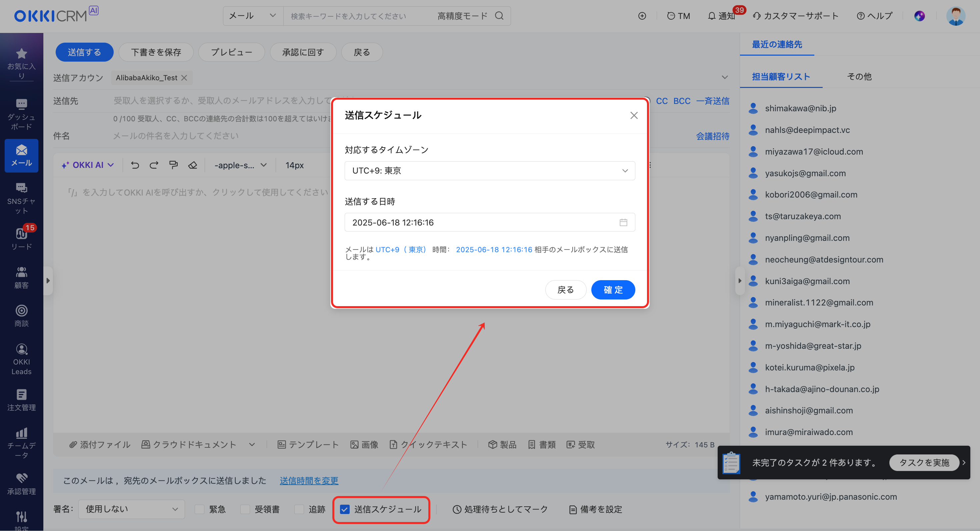The height and width of the screenshot is (531, 980).
Task: Open the メール search type dropdown
Action: click(x=253, y=16)
